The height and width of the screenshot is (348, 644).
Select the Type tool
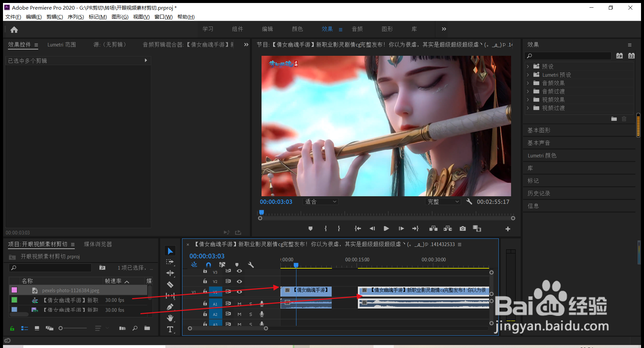point(170,329)
